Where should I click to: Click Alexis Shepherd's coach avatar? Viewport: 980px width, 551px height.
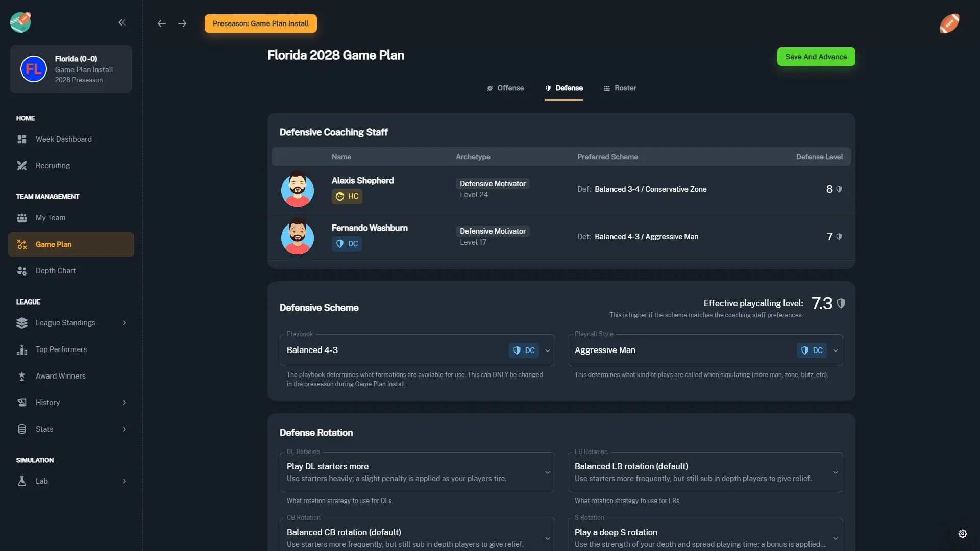298,189
